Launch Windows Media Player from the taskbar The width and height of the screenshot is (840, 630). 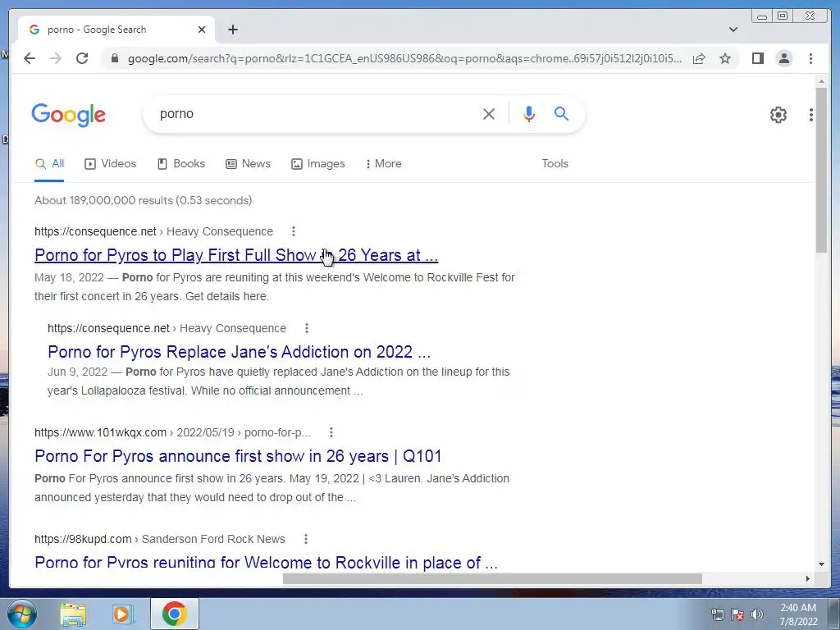[122, 614]
